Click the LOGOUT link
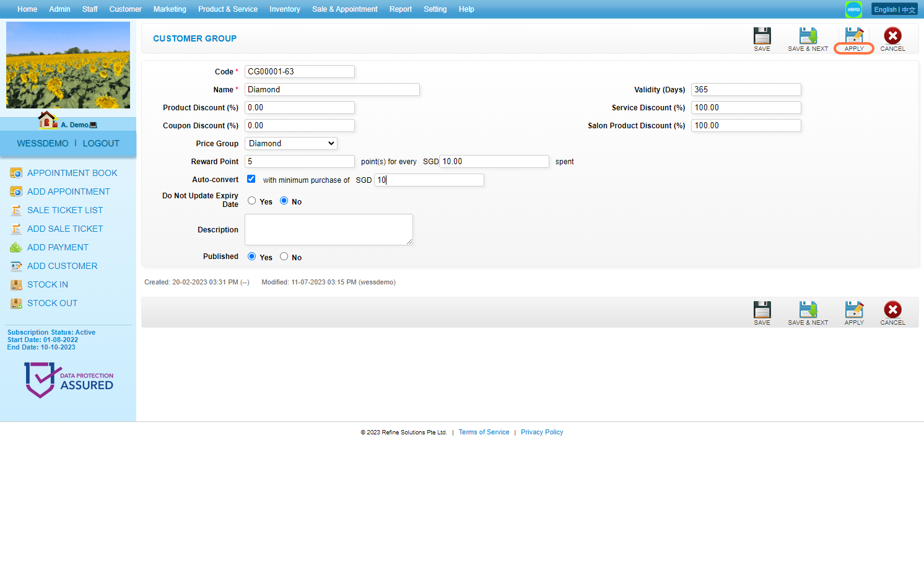This screenshot has width=924, height=580. pyautogui.click(x=101, y=143)
